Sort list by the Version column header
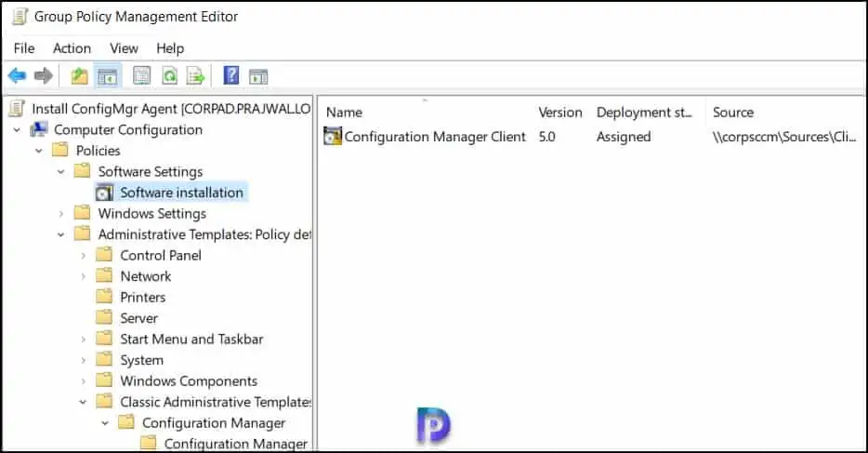Screen dimensions: 868x453 (559, 113)
